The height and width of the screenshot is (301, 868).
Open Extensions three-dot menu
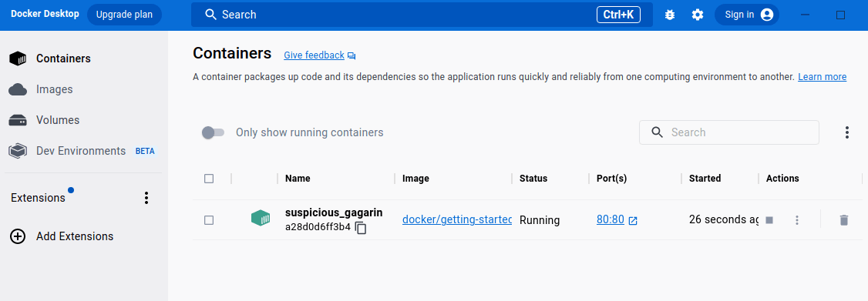146,198
